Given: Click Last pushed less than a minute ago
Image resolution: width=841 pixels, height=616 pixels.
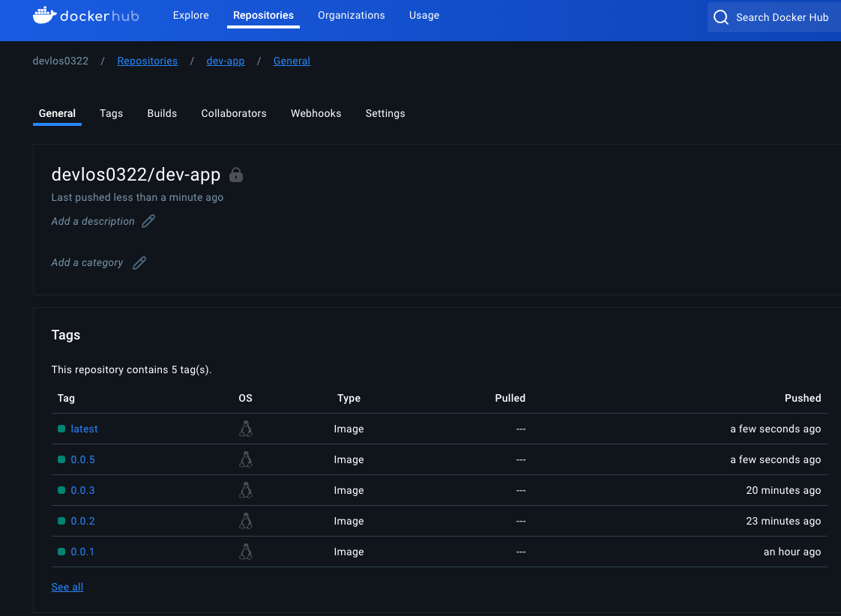Looking at the screenshot, I should pyautogui.click(x=137, y=197).
